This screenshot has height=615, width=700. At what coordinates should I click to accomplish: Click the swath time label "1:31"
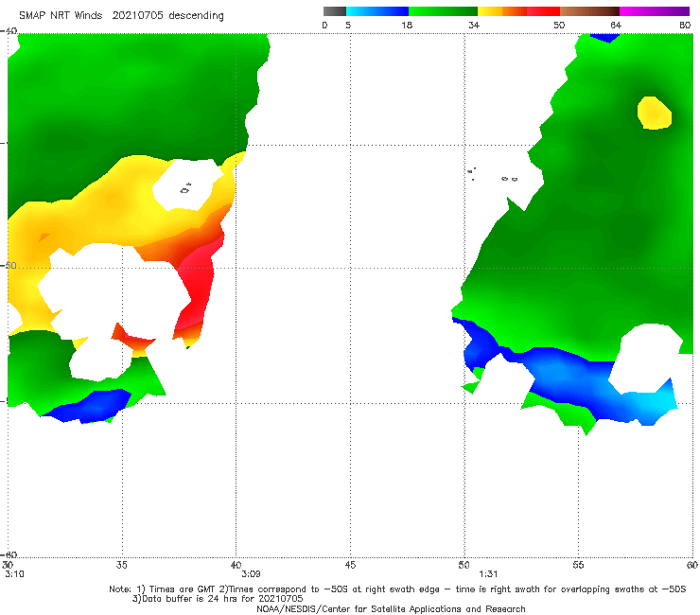[x=488, y=574]
